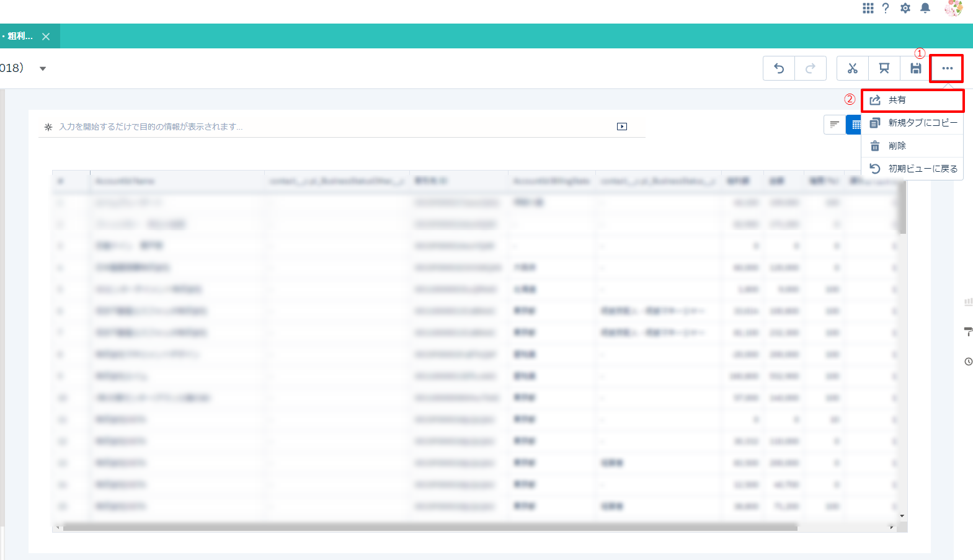This screenshot has width=973, height=560.
Task: Expand the title dropdown arrow next to 018)
Action: [x=43, y=69]
